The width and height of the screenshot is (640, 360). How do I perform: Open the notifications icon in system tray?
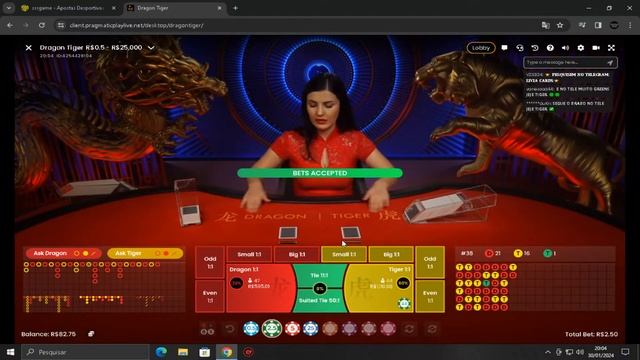coord(625,352)
